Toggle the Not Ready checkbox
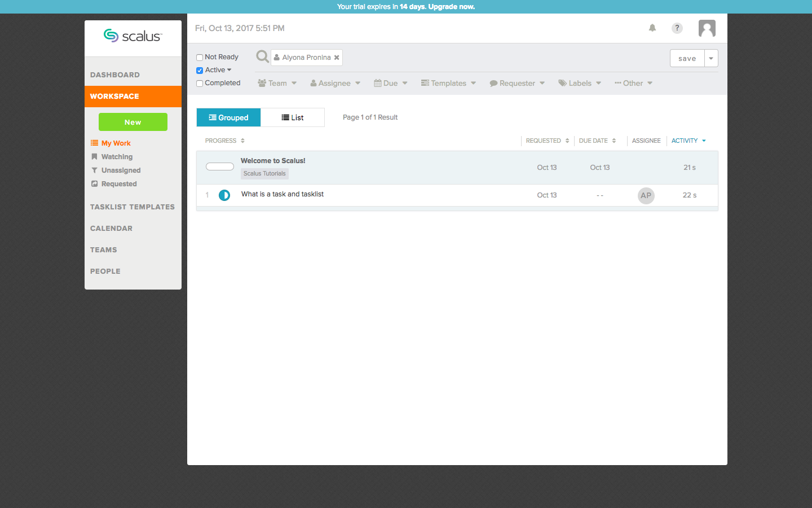Viewport: 812px width, 508px height. pos(200,57)
